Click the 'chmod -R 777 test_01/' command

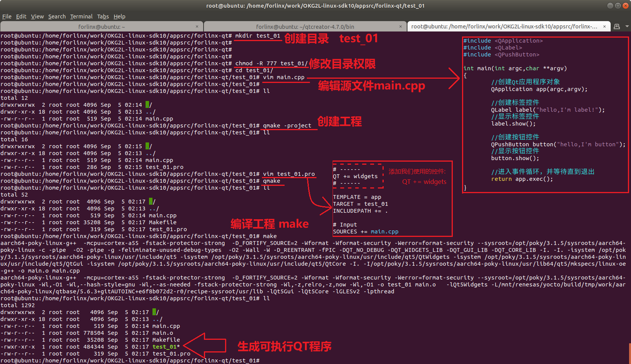272,63
